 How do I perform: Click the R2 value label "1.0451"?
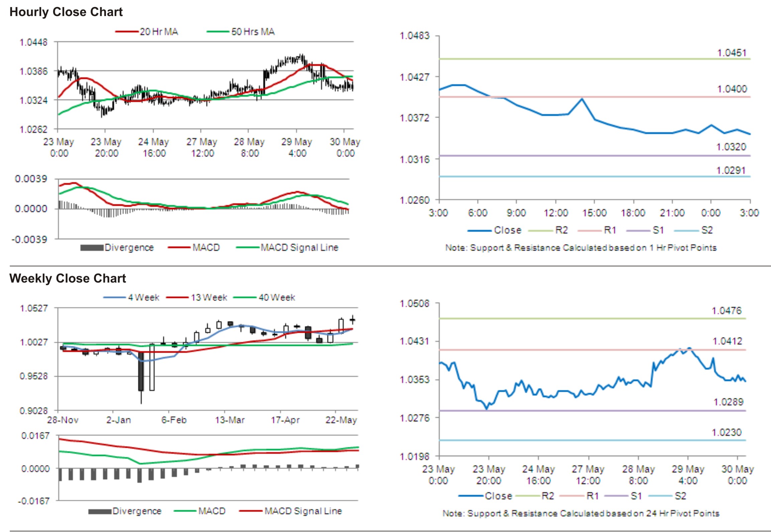point(732,53)
